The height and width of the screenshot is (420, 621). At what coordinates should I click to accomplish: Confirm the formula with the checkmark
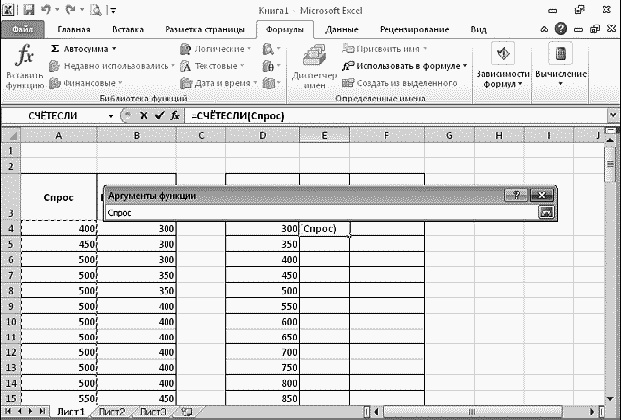tap(158, 116)
